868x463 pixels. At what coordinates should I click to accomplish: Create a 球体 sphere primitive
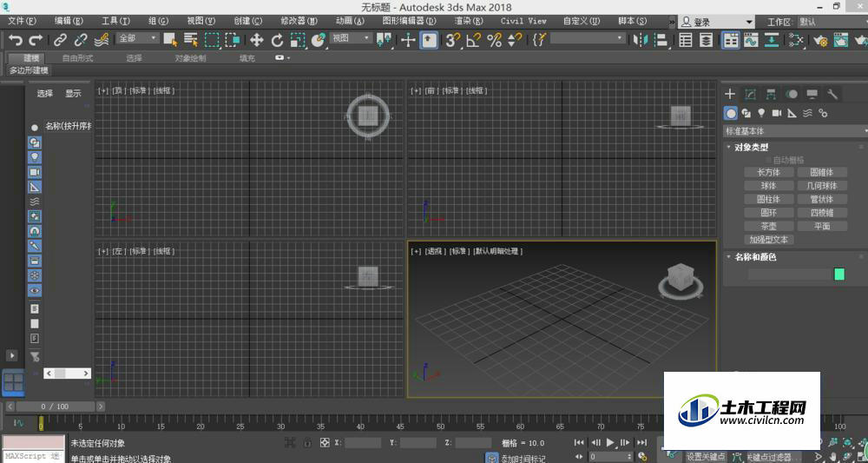pyautogui.click(x=768, y=186)
